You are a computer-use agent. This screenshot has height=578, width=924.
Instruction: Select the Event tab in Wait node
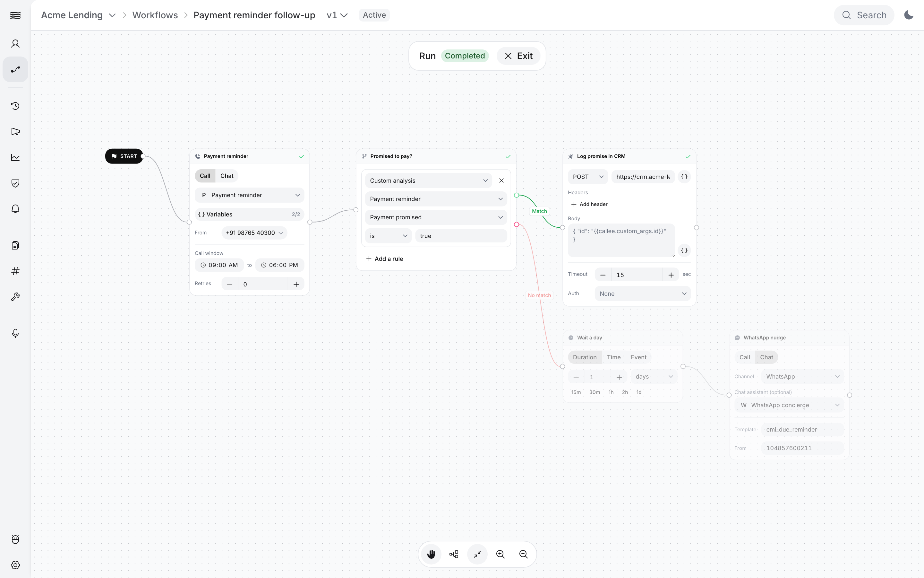click(x=638, y=357)
